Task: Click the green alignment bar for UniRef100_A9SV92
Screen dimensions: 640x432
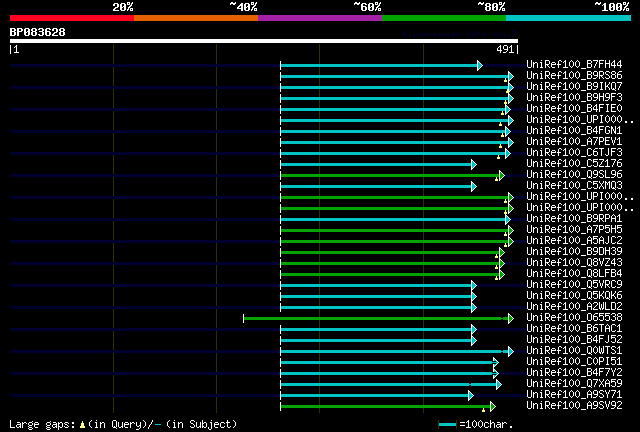Action: pos(388,407)
